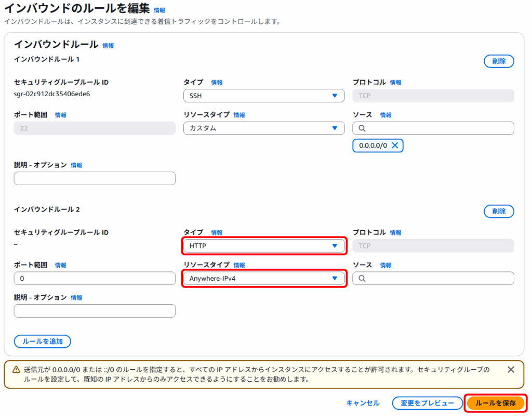Remove the 0.0.0.0/0 source tag

[395, 146]
